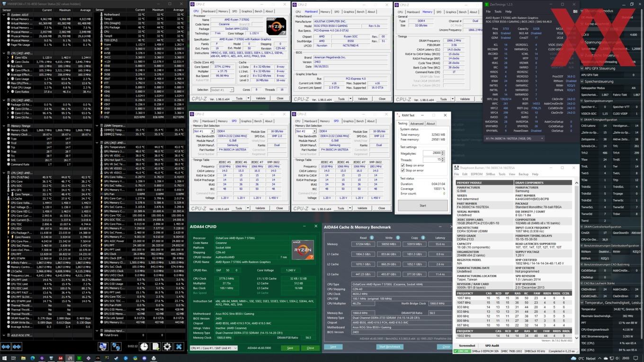Open View menu in Thaiphoon Burner
The height and width of the screenshot is (362, 644).
(x=512, y=174)
